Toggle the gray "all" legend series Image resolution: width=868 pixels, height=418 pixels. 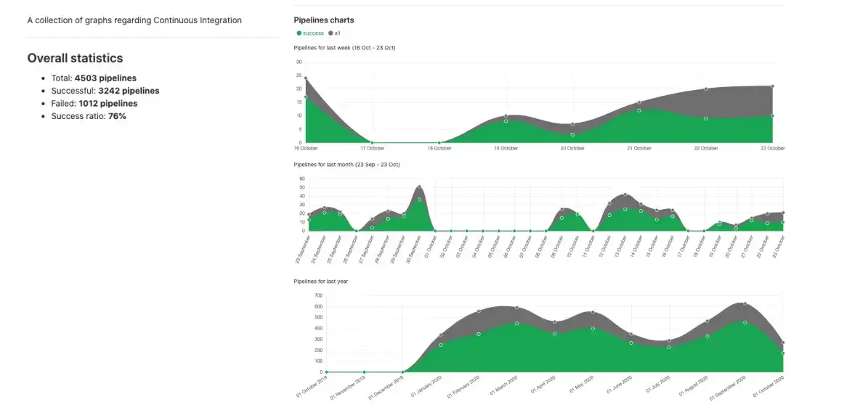click(x=335, y=33)
